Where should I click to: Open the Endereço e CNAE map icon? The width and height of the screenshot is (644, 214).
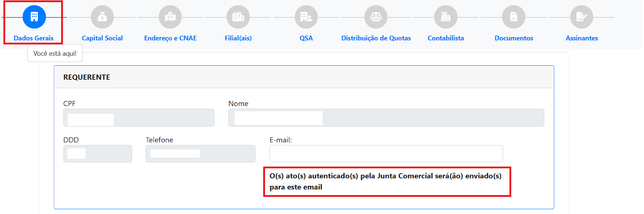click(x=170, y=17)
